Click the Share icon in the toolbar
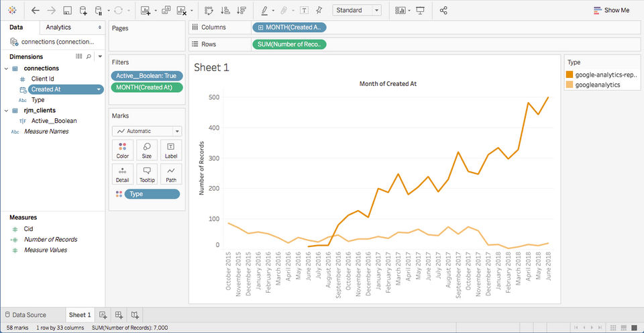 tap(443, 11)
